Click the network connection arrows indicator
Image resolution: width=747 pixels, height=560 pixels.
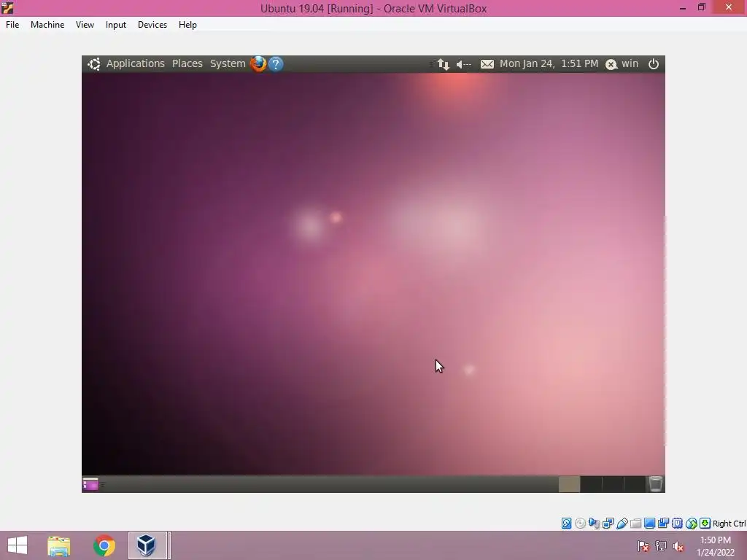[x=444, y=64]
